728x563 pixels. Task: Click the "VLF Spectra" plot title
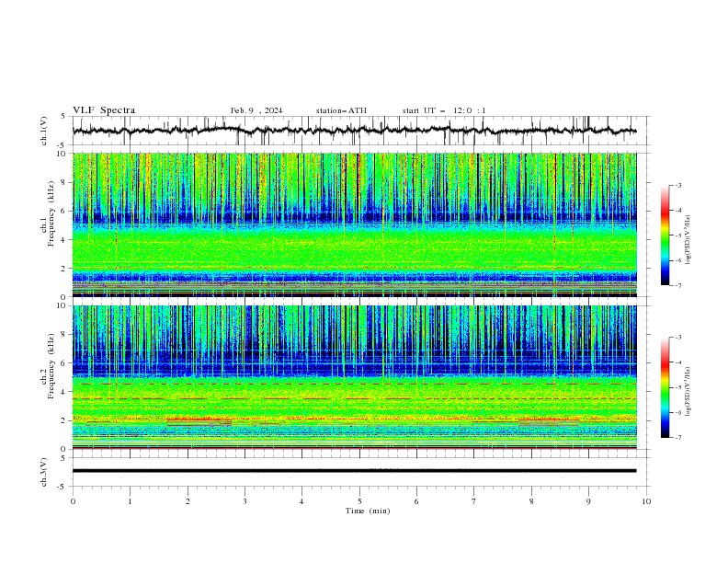[104, 110]
